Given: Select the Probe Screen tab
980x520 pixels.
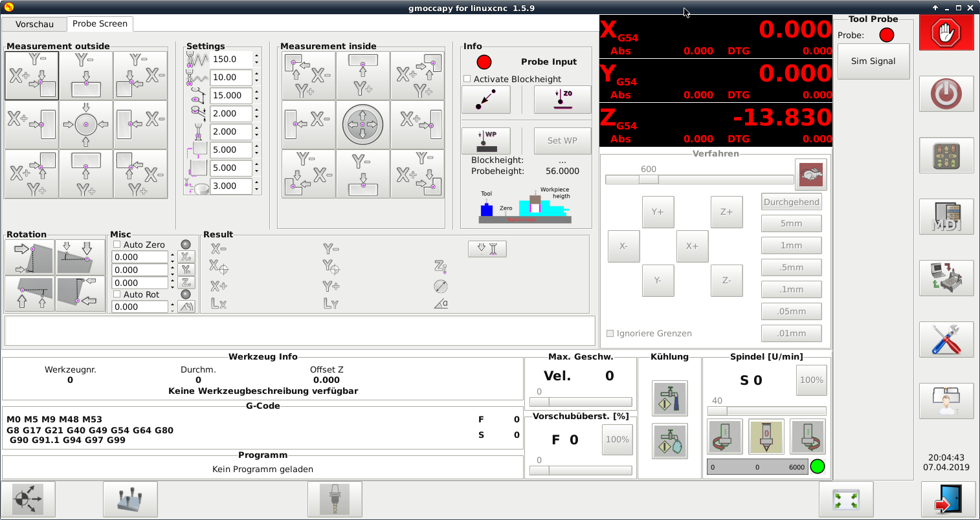Looking at the screenshot, I should (100, 23).
